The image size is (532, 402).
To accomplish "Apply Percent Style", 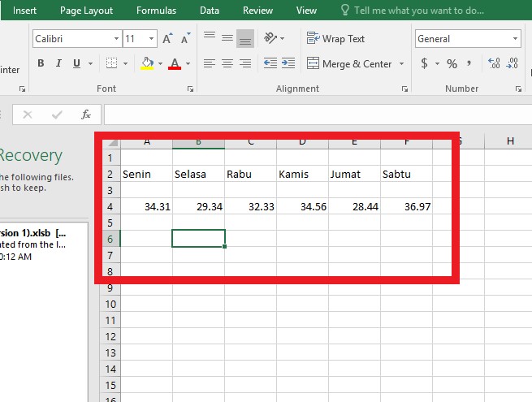I will tap(452, 63).
